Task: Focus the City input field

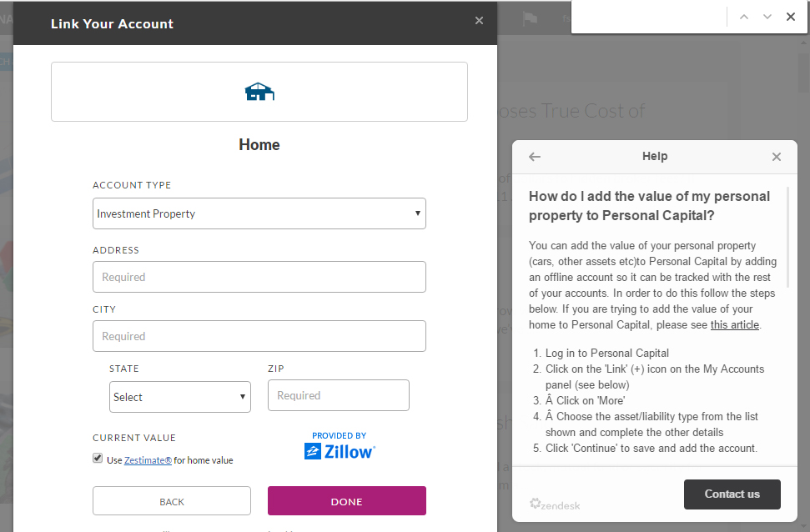Action: tap(259, 336)
